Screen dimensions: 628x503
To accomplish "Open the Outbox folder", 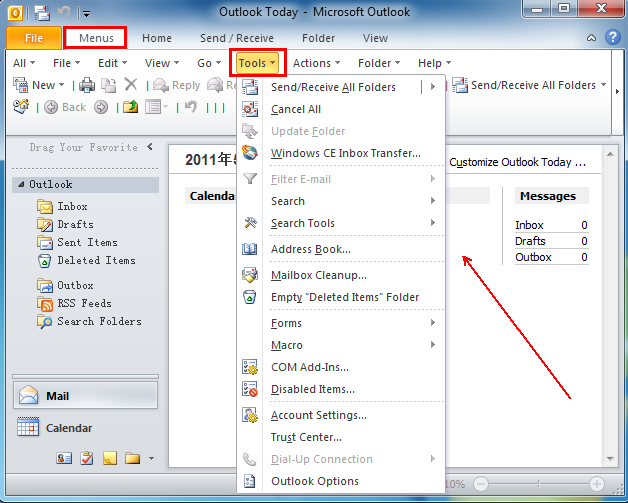I will tap(65, 285).
